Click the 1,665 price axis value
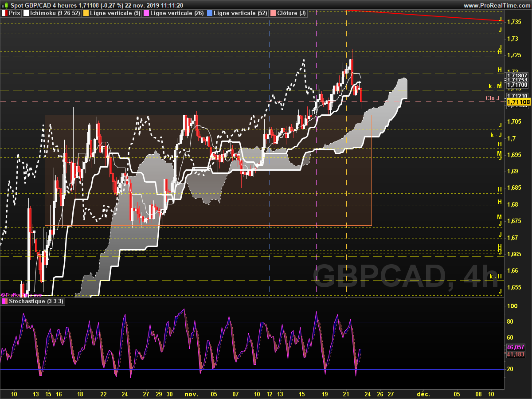 pos(514,254)
